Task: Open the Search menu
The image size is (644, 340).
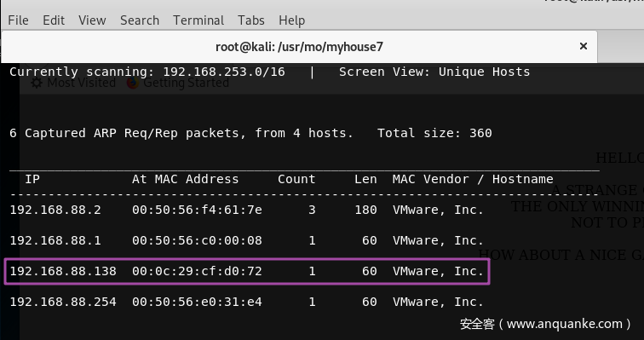Action: (x=140, y=20)
